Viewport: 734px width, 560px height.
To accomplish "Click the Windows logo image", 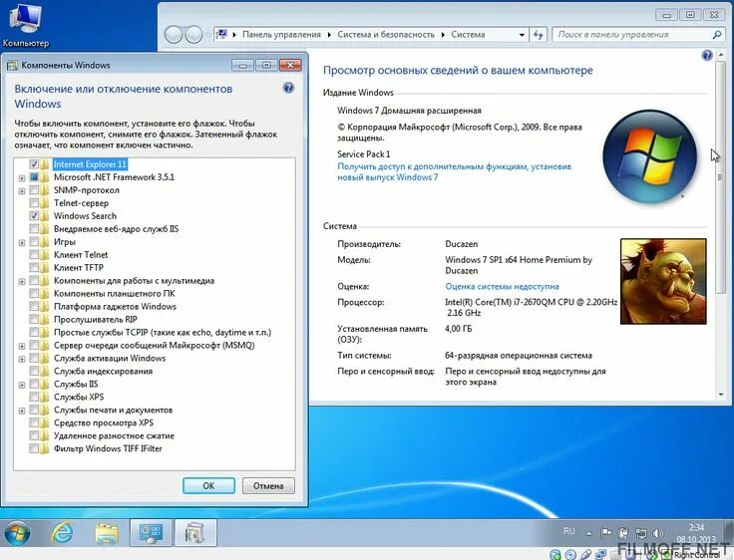I will coord(649,156).
